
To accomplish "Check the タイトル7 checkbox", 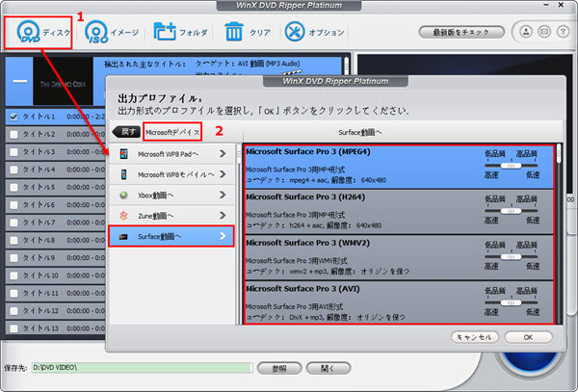I will tap(13, 222).
